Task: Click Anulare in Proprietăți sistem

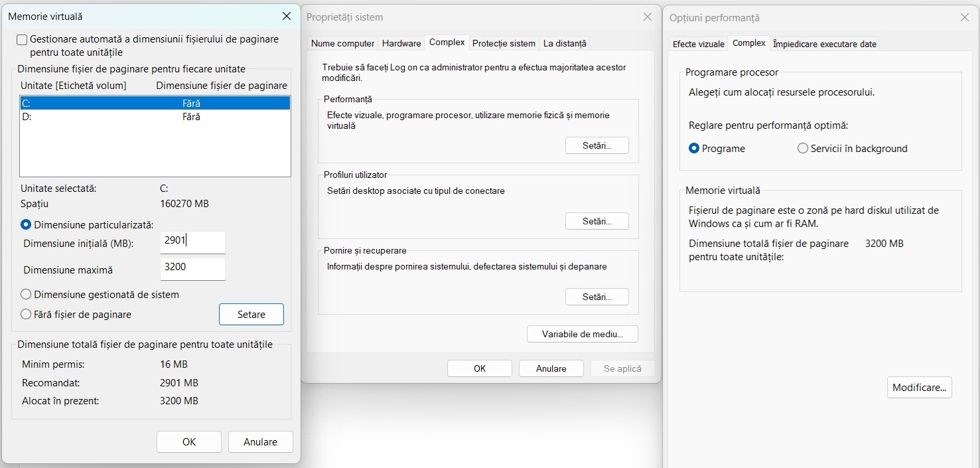Action: click(551, 368)
